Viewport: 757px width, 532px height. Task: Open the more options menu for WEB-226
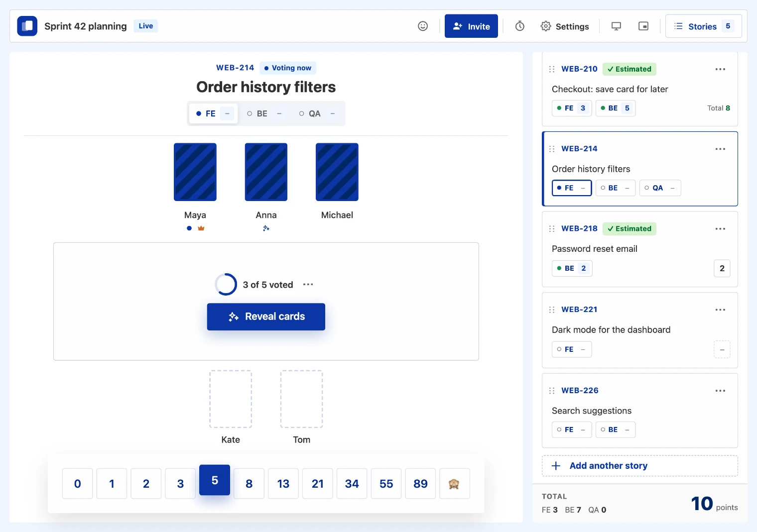coord(720,391)
